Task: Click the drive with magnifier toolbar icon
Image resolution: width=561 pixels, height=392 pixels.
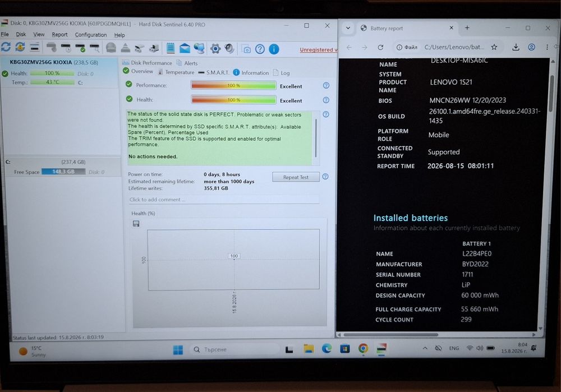Action: (94, 47)
